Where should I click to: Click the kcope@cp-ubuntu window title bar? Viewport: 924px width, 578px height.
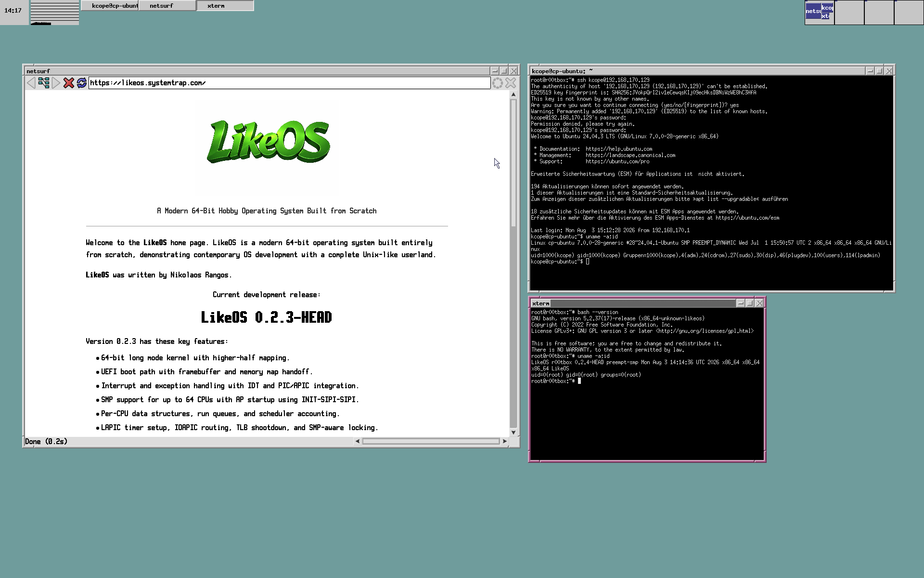[x=698, y=71]
